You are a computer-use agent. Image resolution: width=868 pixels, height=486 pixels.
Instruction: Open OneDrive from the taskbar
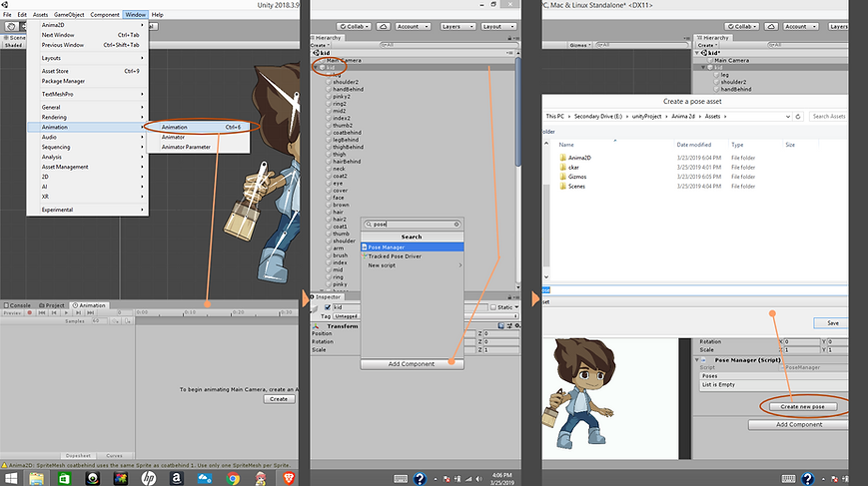(205, 478)
